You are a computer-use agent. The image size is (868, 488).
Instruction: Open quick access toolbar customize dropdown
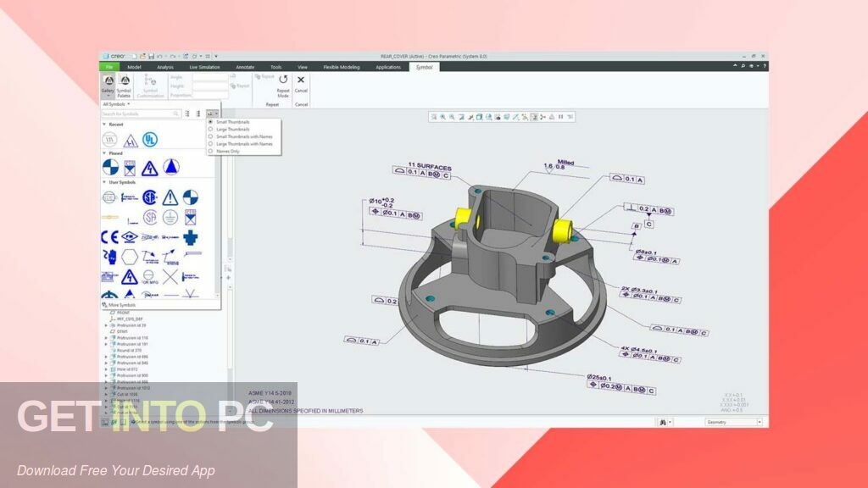[216, 57]
